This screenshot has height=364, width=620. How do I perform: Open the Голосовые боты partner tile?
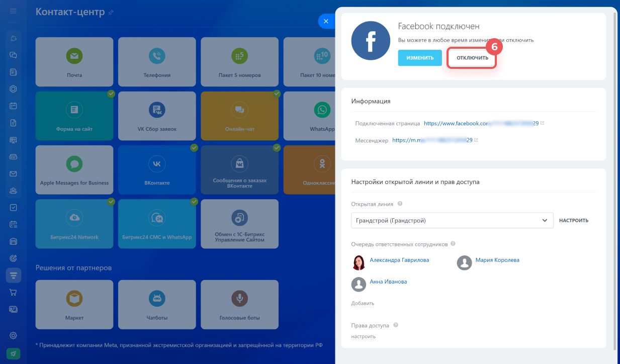(x=239, y=305)
